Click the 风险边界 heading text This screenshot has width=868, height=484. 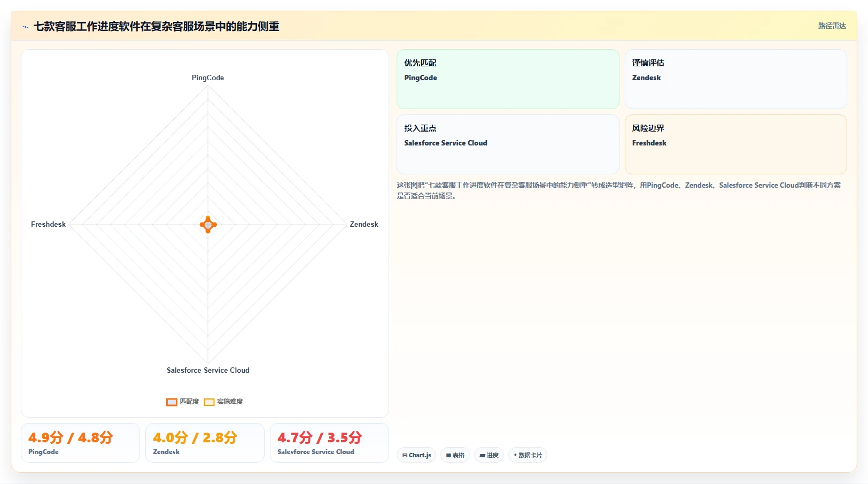click(648, 128)
